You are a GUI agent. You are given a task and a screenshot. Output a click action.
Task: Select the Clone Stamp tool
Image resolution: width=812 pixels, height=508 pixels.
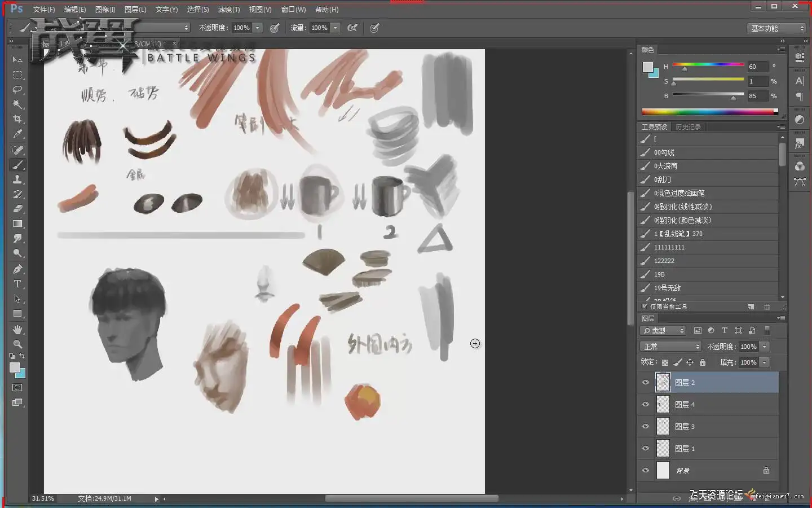(x=17, y=179)
